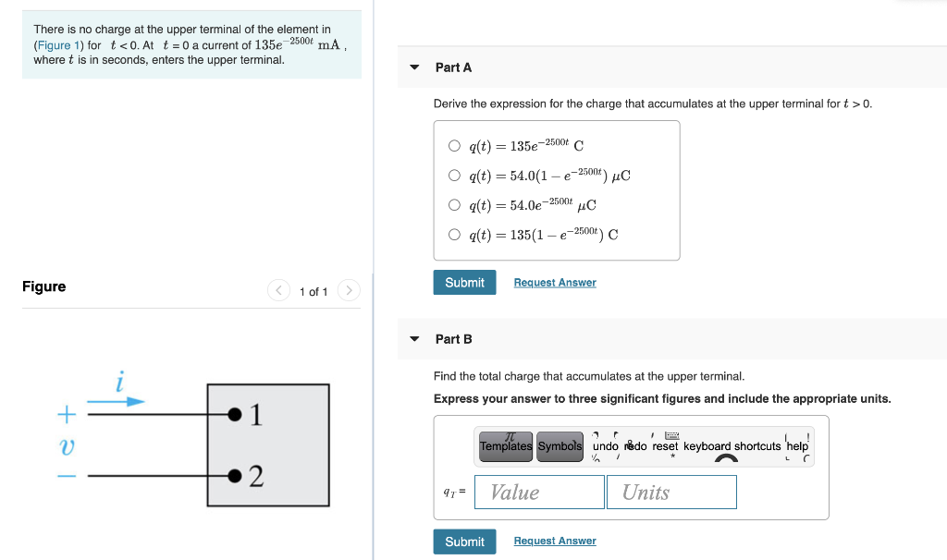Collapse the Part B section
Viewport: 947px width, 560px height.
point(414,338)
